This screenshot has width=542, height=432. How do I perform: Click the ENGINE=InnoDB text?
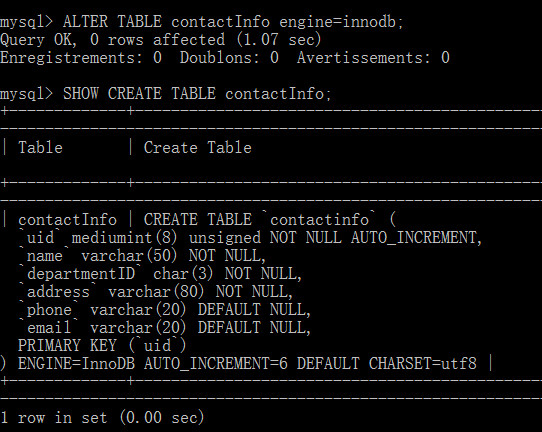pyautogui.click(x=76, y=364)
